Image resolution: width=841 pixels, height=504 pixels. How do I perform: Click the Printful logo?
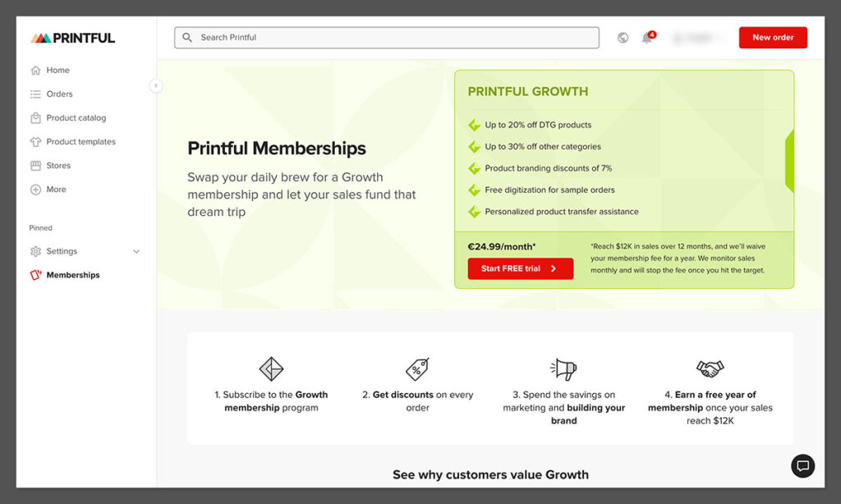click(x=73, y=38)
